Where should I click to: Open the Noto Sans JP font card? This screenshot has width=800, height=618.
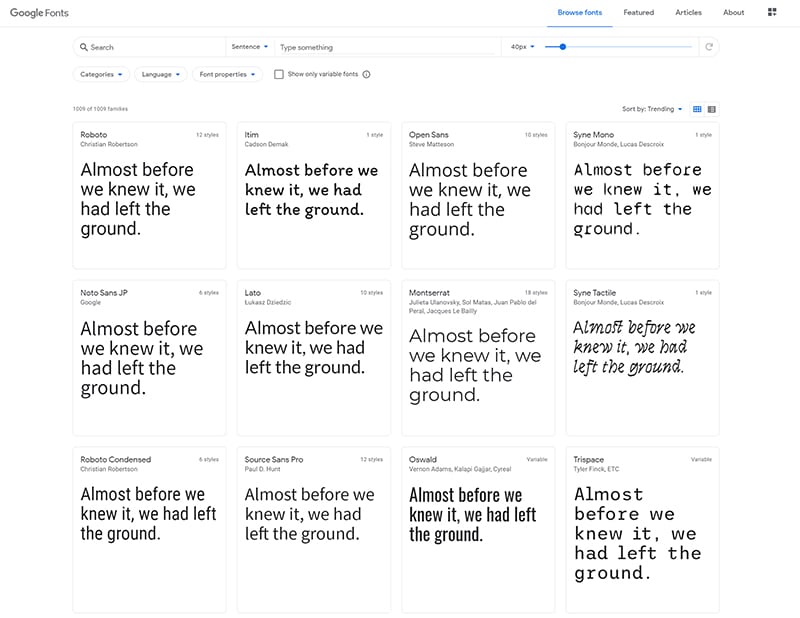coord(149,358)
